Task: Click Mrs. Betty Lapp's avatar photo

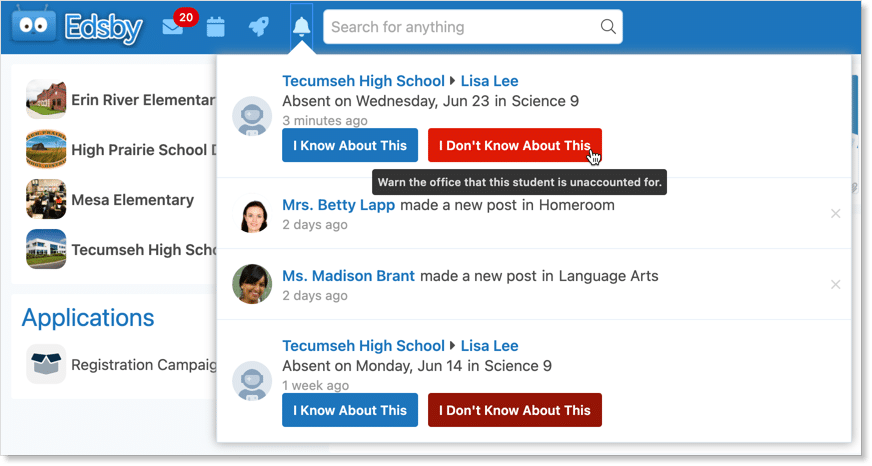Action: click(252, 214)
